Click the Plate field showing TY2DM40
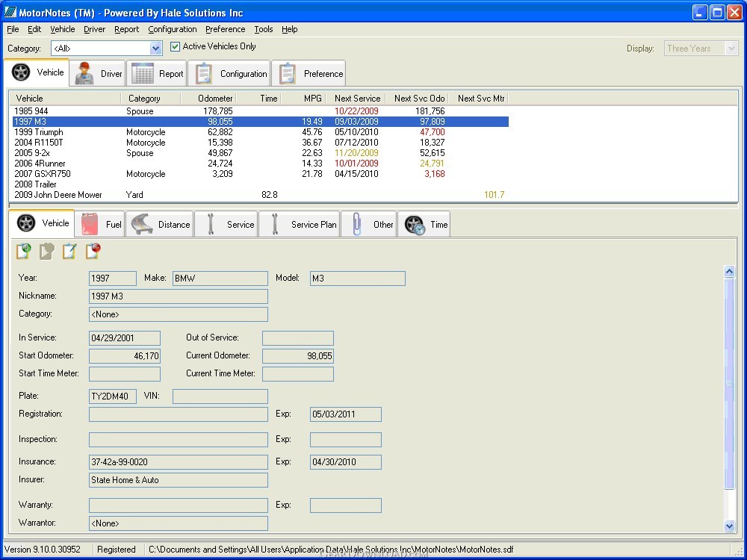Screen dimensions: 747x560 113,396
